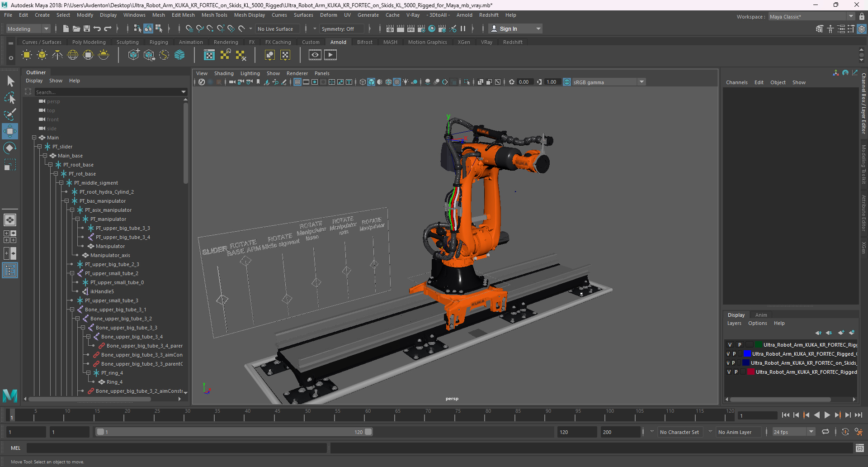Activate the Select tool arrow
This screenshot has height=467, width=868.
tap(10, 81)
